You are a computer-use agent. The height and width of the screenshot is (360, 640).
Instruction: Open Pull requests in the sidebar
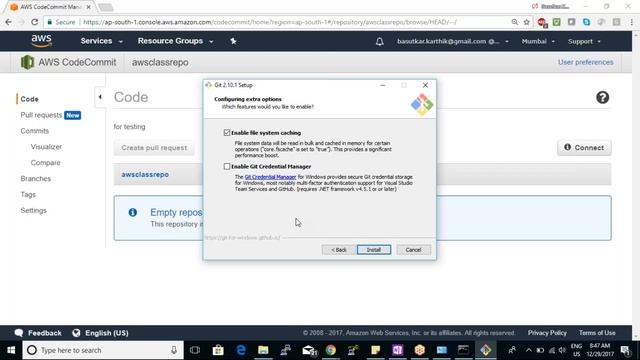click(41, 115)
